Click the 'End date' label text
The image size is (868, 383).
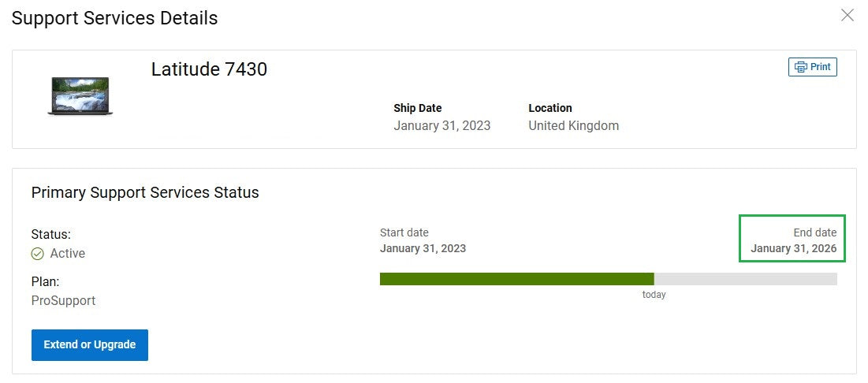pos(814,232)
